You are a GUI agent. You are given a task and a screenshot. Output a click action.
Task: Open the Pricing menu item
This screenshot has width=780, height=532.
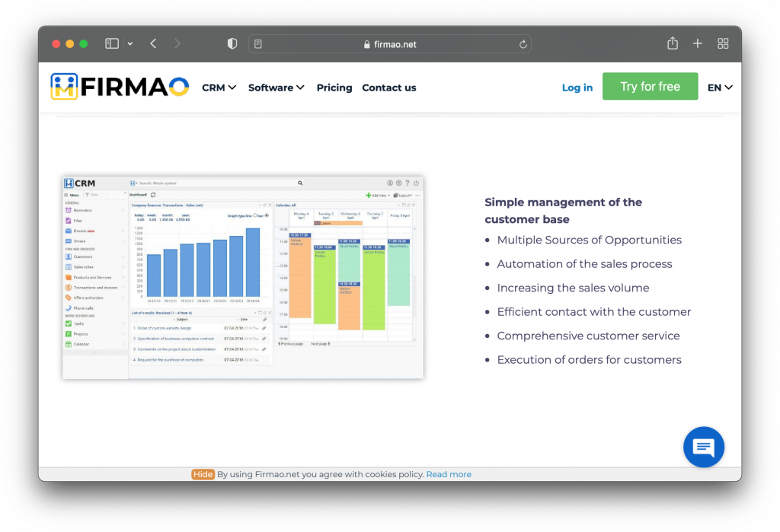click(334, 88)
